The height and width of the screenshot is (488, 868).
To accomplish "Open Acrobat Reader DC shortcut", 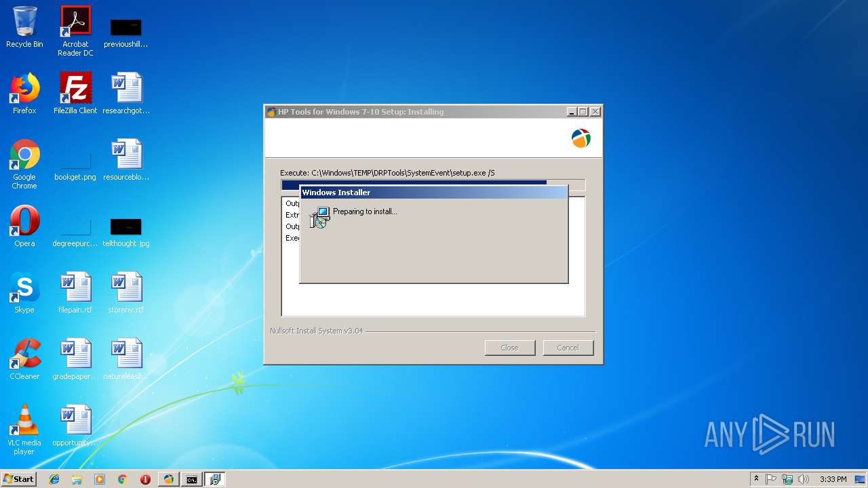I will pyautogui.click(x=75, y=31).
